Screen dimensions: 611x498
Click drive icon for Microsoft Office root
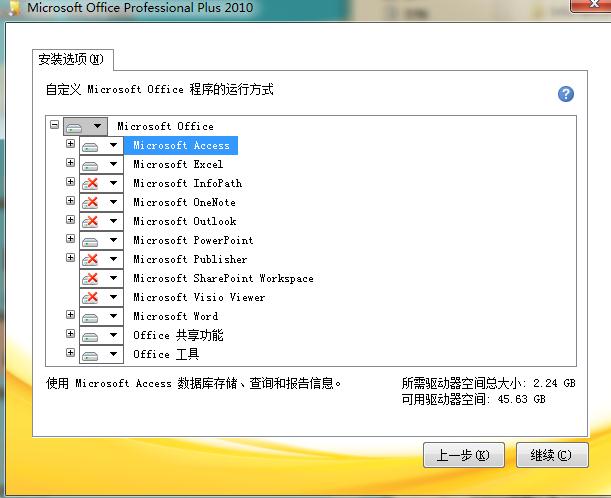coord(74,127)
